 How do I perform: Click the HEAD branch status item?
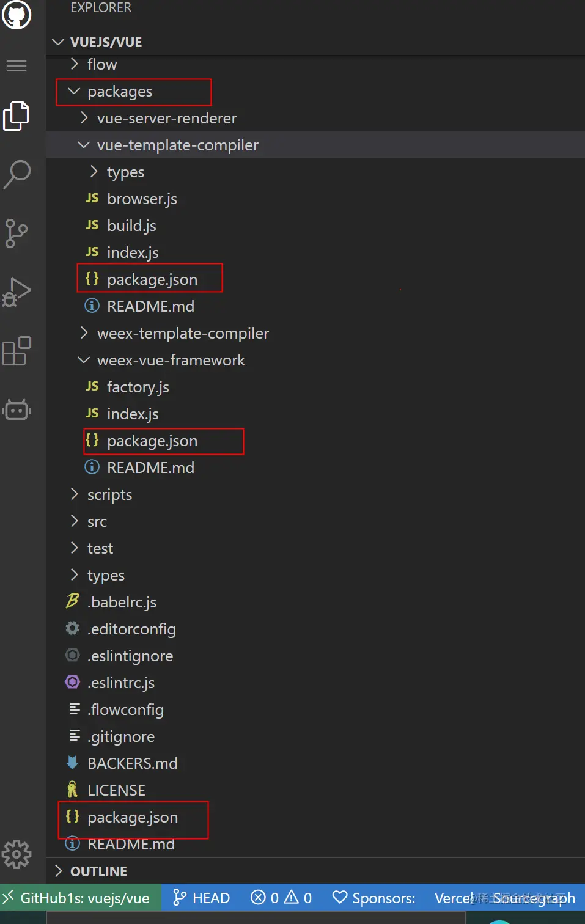pos(202,898)
